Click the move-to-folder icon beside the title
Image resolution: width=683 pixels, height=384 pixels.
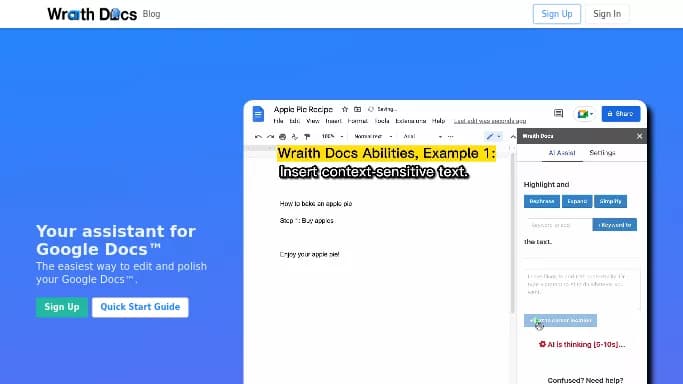click(x=357, y=109)
